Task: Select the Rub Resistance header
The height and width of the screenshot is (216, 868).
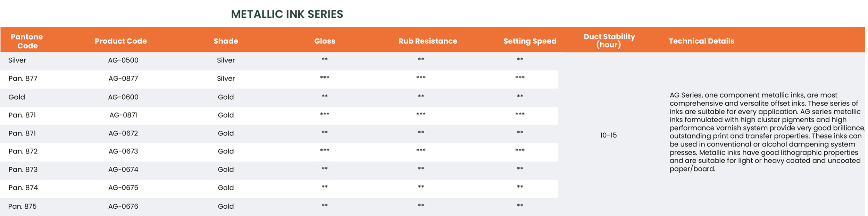Action: (428, 41)
